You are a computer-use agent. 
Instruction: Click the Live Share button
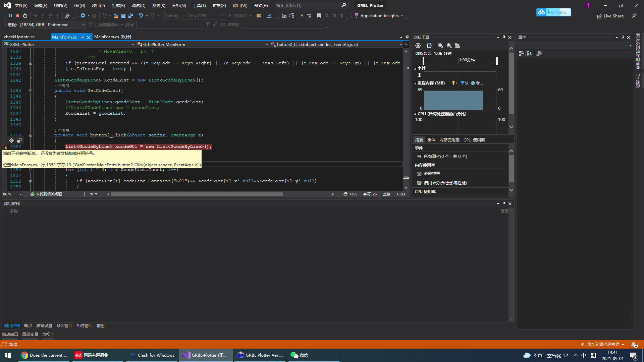[x=610, y=16]
